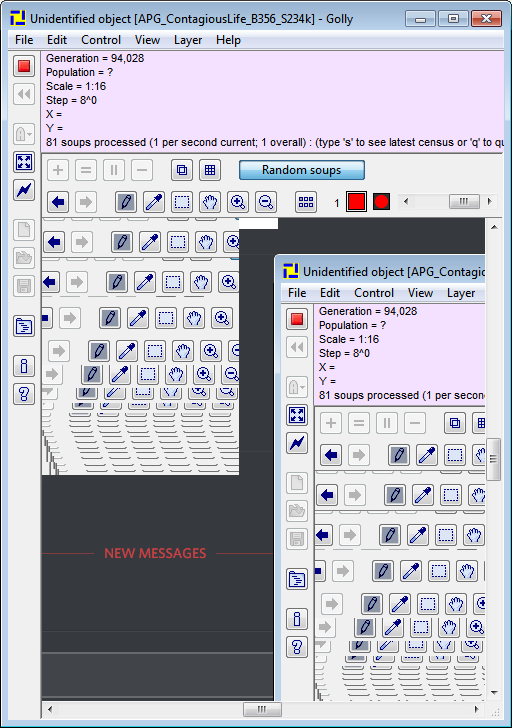The image size is (512, 728).
Task: Click the plus add-layer button in the nested Golly window
Action: point(331,423)
